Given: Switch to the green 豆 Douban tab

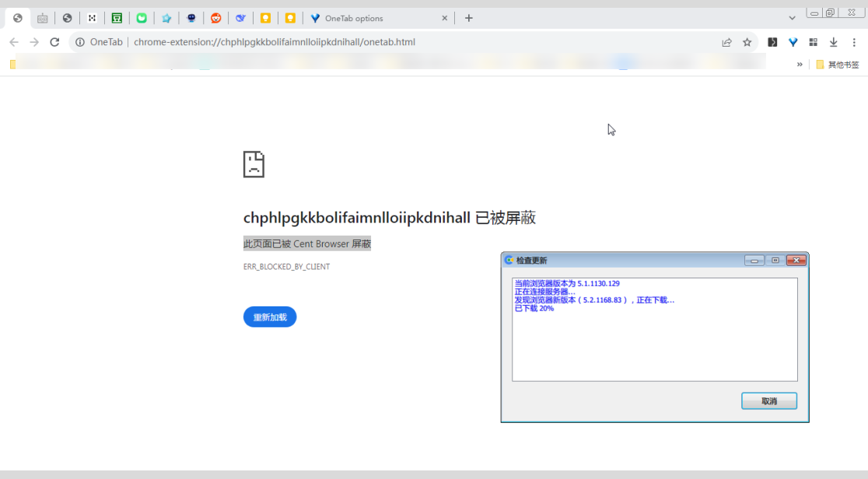Looking at the screenshot, I should pyautogui.click(x=117, y=19).
